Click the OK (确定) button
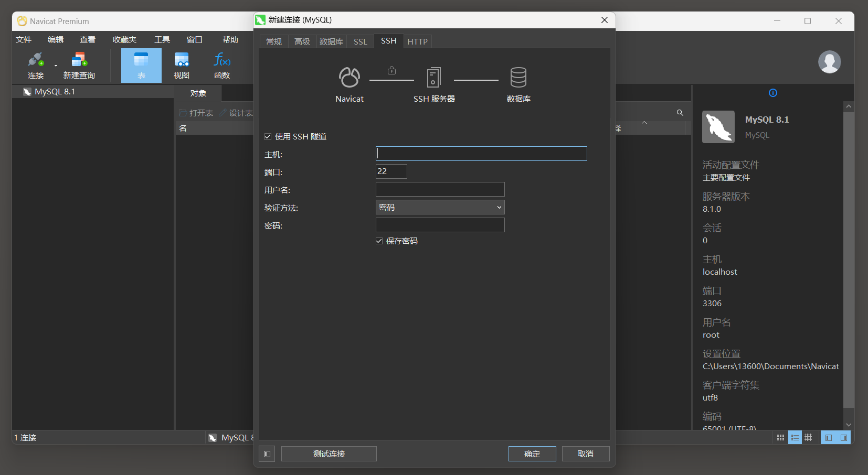Viewport: 868px width, 475px height. pyautogui.click(x=532, y=454)
